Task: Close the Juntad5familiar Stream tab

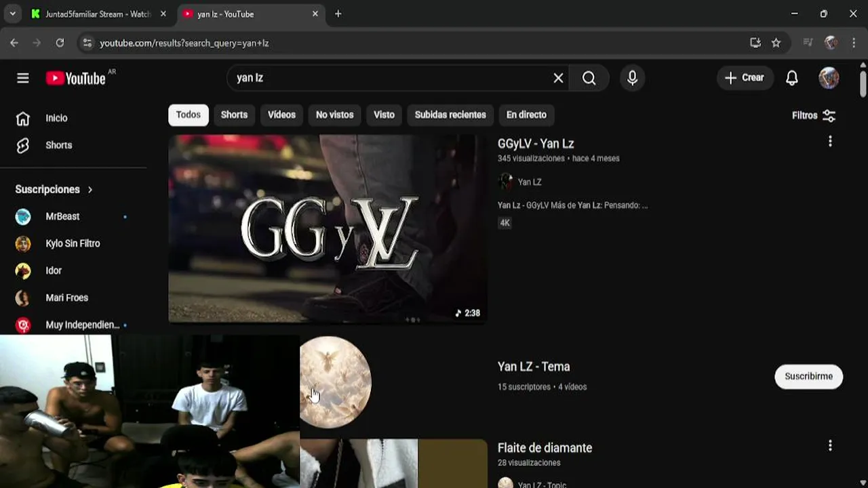Action: pyautogui.click(x=163, y=14)
